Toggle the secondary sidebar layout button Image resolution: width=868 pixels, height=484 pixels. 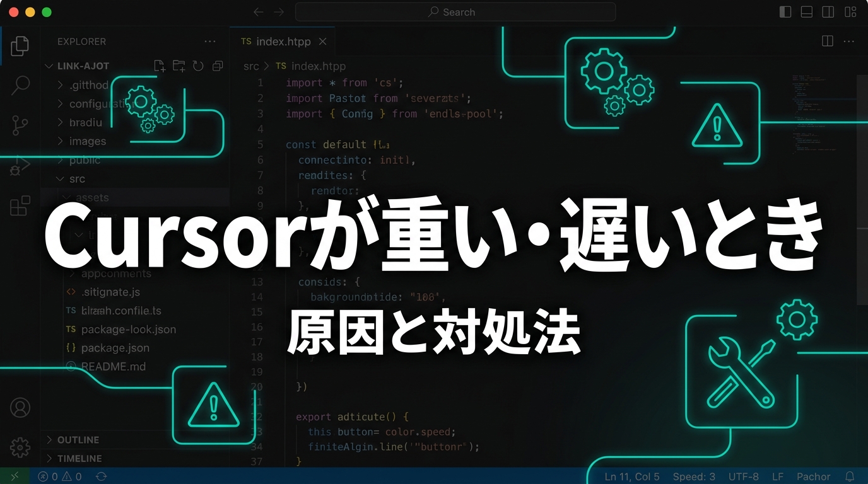[x=828, y=12]
